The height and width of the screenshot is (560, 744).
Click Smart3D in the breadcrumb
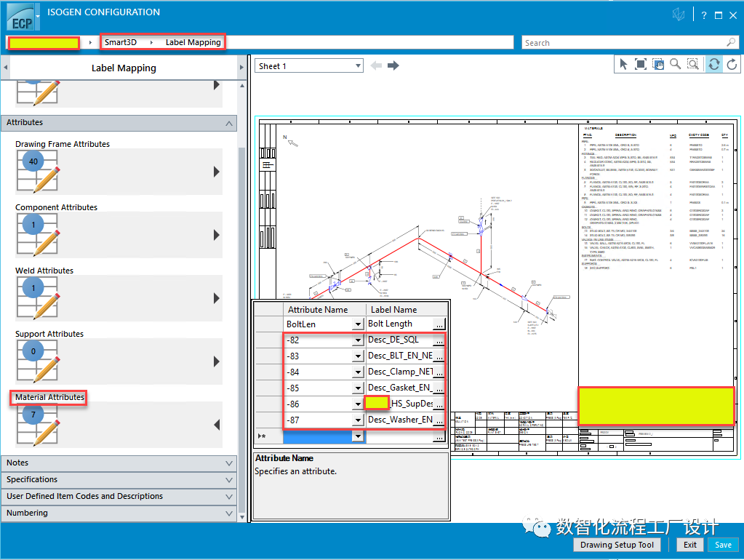[x=121, y=42]
